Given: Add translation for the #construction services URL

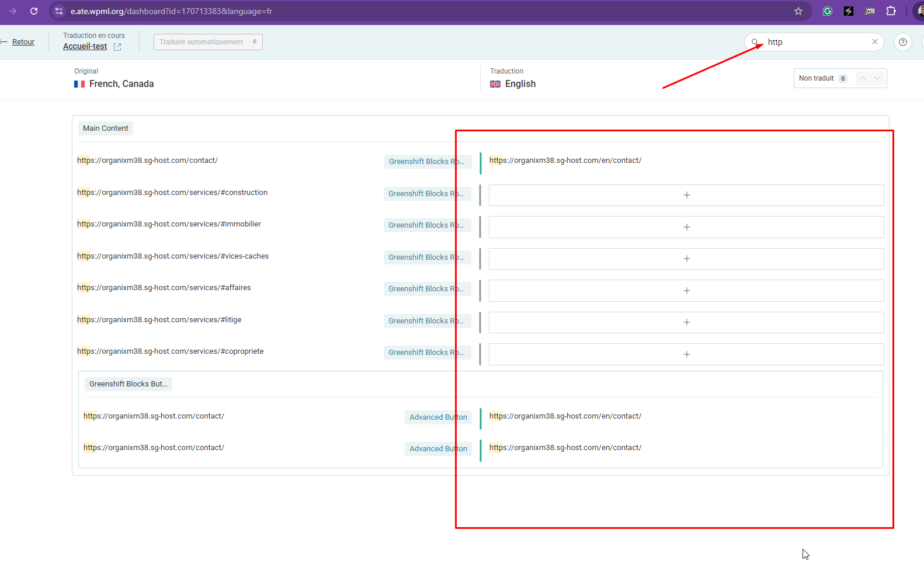Looking at the screenshot, I should [686, 195].
